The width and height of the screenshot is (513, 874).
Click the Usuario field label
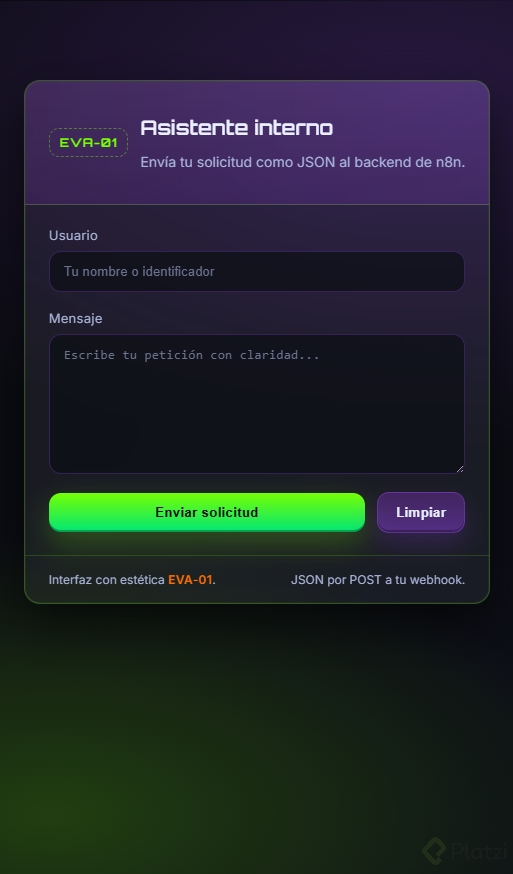point(73,235)
